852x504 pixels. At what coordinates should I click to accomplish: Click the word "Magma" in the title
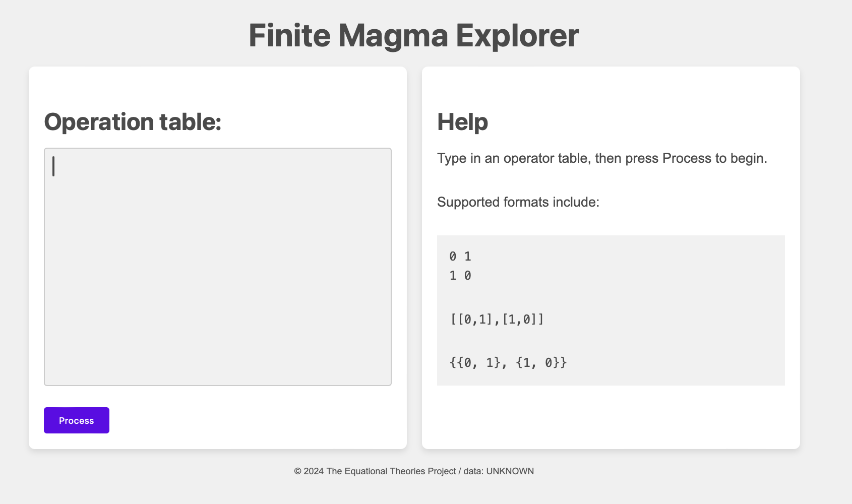coord(393,35)
